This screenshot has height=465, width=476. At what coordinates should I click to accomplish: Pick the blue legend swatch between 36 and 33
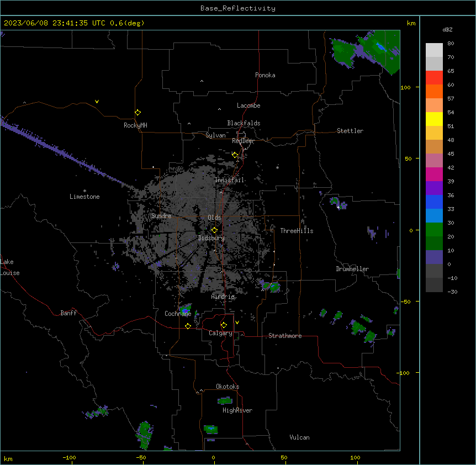pyautogui.click(x=434, y=202)
